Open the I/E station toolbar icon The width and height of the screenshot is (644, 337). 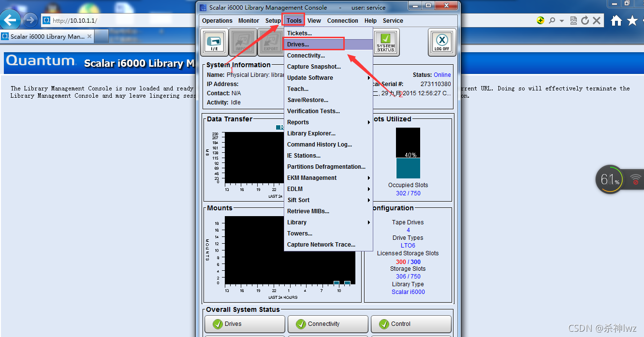[214, 42]
